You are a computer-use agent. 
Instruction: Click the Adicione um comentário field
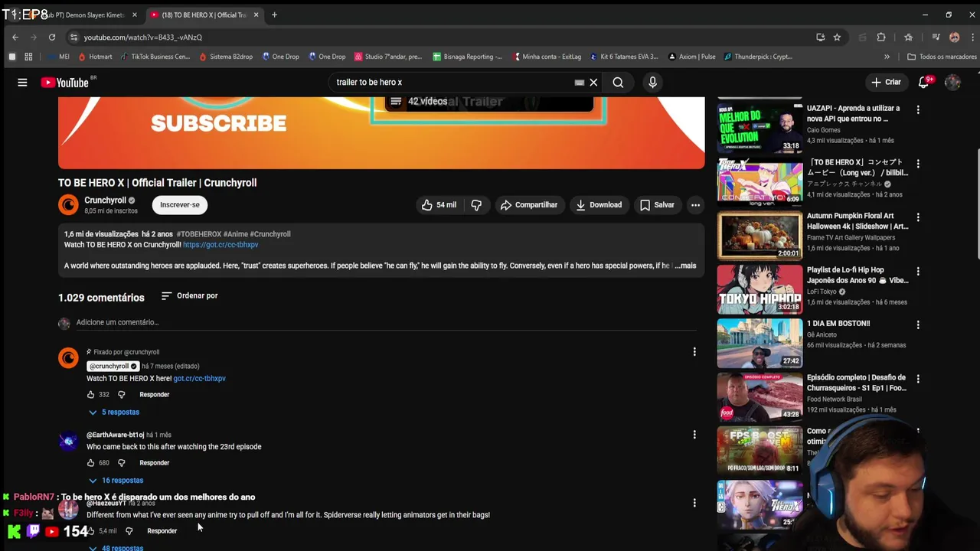(x=386, y=323)
